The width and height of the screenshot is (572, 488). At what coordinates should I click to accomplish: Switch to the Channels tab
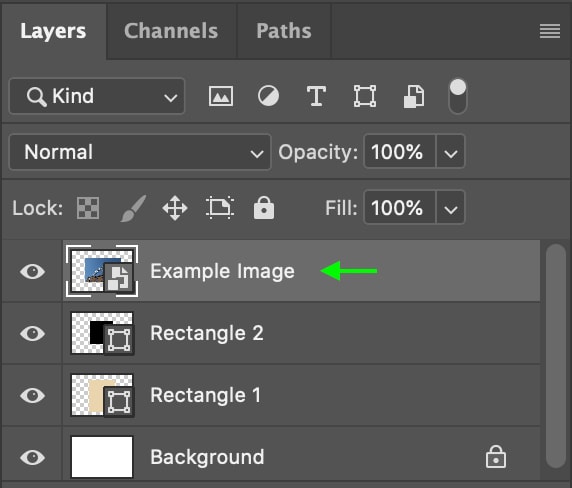pos(171,31)
